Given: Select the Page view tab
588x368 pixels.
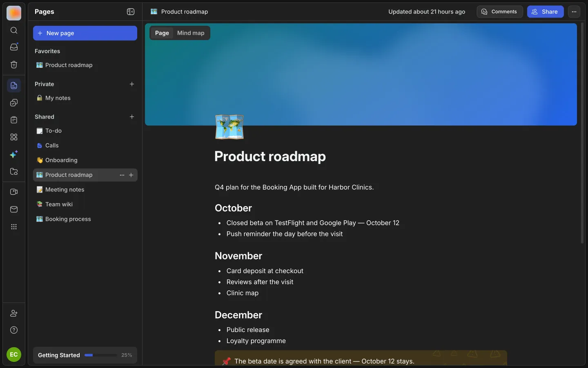Looking at the screenshot, I should (162, 33).
